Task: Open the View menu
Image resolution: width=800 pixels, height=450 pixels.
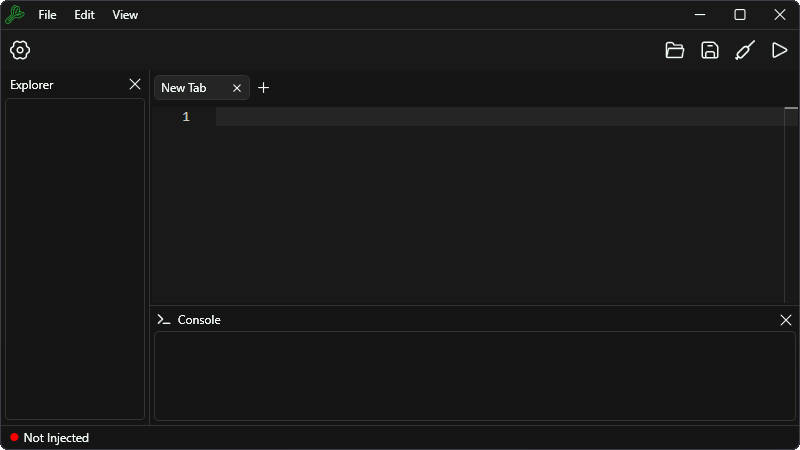Action: tap(125, 15)
